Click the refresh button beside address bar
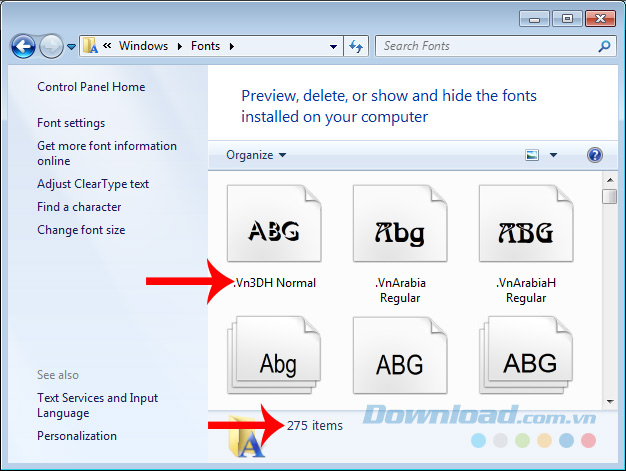 pos(356,46)
